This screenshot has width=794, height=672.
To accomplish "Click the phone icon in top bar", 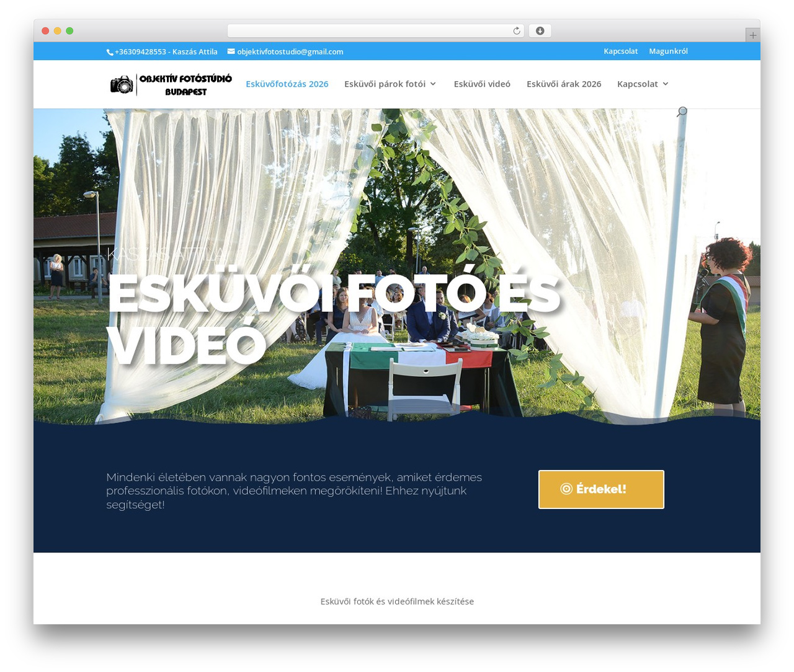I will click(110, 52).
